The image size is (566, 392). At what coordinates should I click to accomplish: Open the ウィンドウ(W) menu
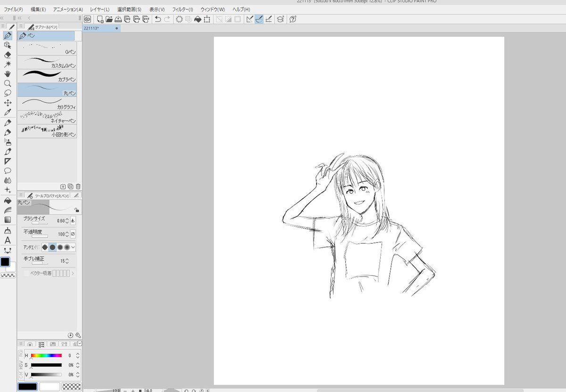pyautogui.click(x=212, y=9)
